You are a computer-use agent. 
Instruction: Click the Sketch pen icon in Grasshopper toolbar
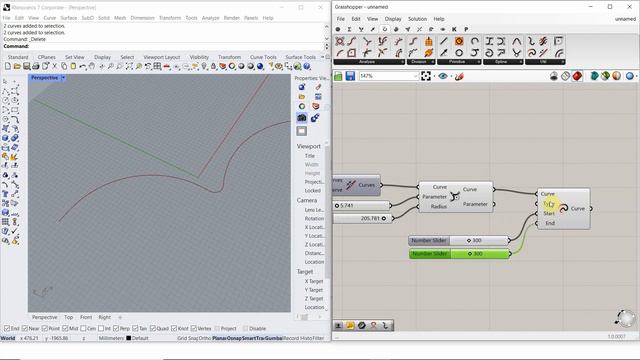click(x=459, y=76)
